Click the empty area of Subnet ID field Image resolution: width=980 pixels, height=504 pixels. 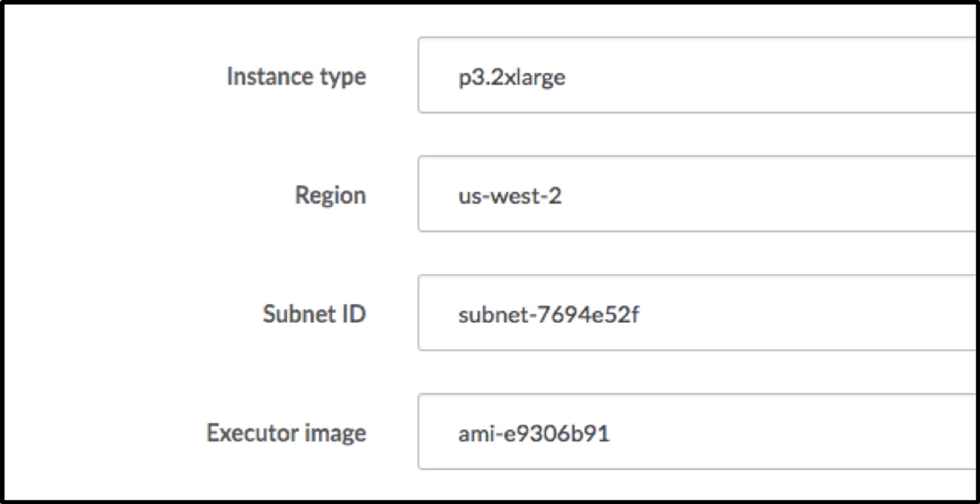(x=791, y=314)
